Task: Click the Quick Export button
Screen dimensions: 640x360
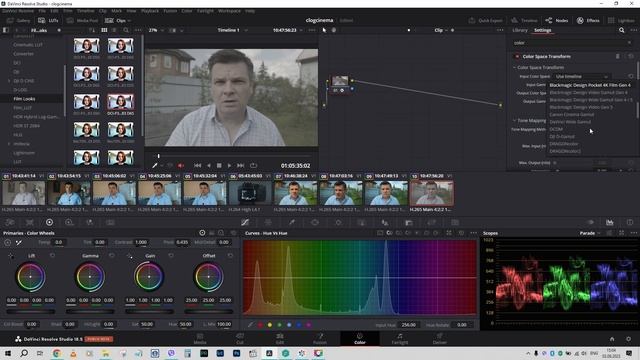Action: coord(486,20)
